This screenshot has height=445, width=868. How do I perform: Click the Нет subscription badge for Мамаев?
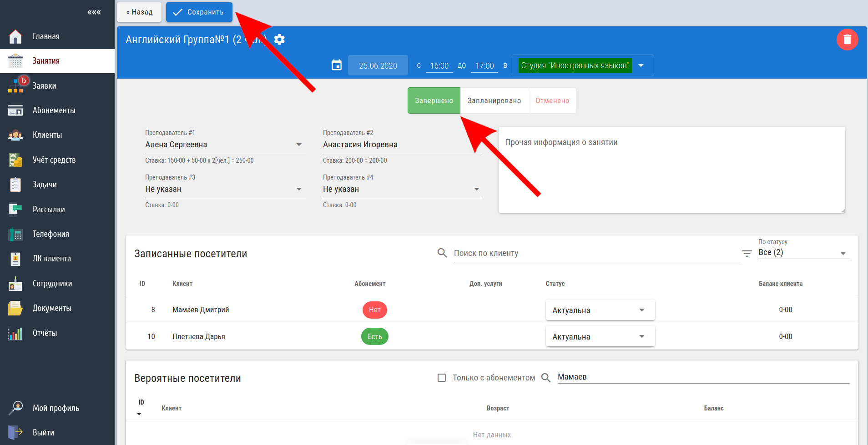375,310
